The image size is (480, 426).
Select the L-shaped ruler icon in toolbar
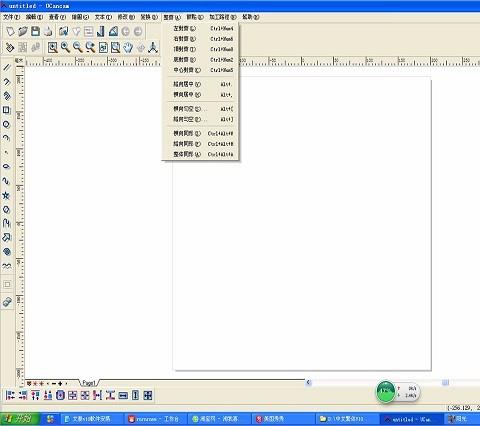[101, 32]
